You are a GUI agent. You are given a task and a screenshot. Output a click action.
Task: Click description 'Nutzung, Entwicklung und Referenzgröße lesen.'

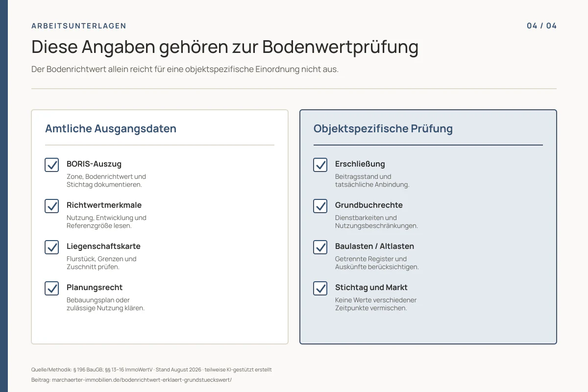106,222
